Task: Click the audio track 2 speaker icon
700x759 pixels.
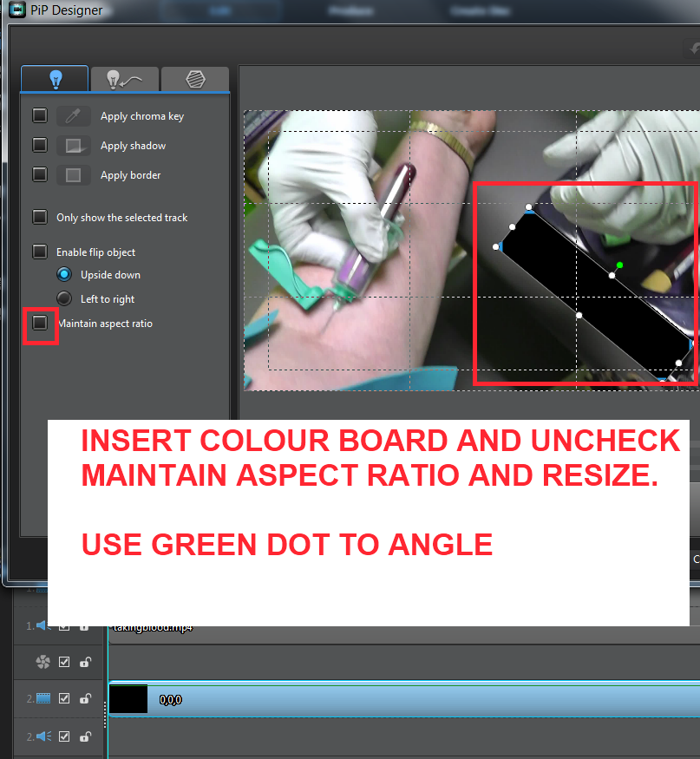Action: click(43, 736)
